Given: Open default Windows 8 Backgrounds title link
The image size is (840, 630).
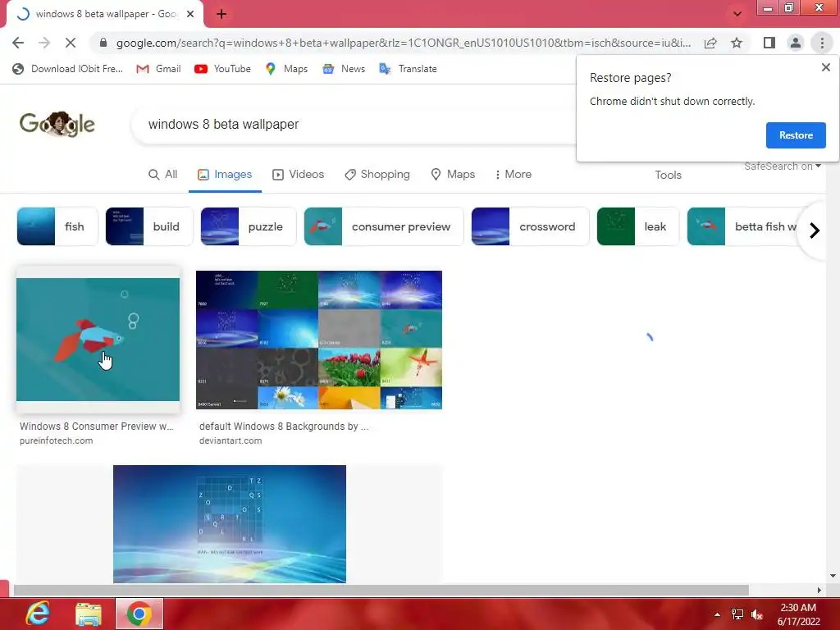Looking at the screenshot, I should [x=284, y=427].
